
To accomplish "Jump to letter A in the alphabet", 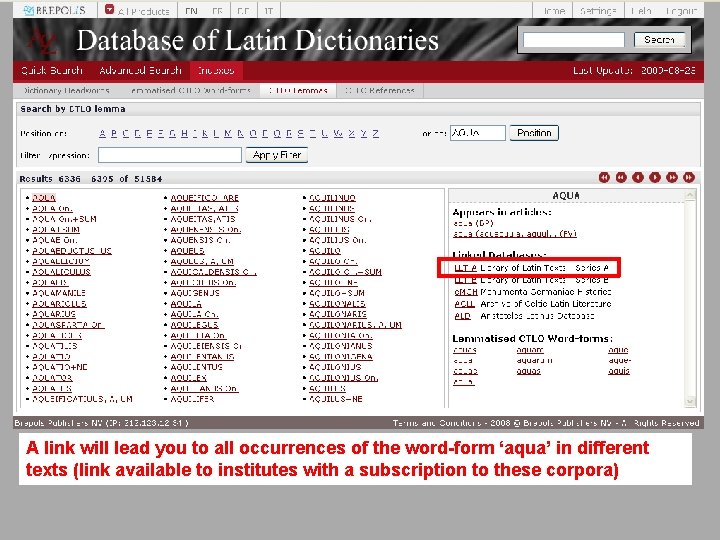I will click(x=102, y=134).
